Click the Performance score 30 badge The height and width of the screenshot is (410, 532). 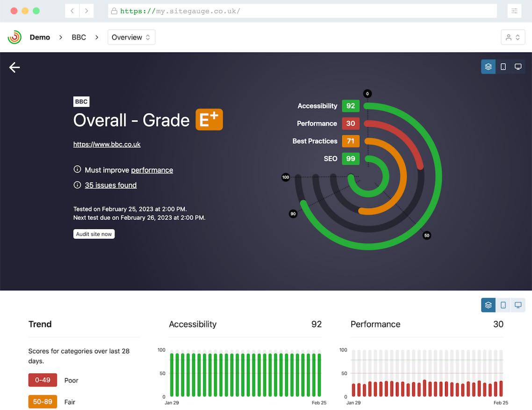pos(351,123)
